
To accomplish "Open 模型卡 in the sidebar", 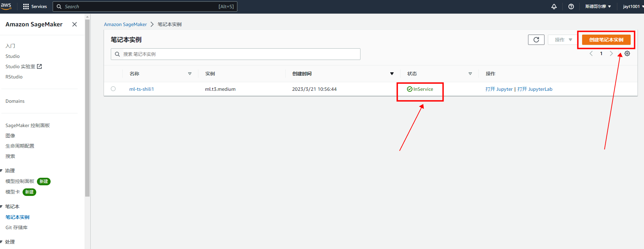I will click(13, 192).
